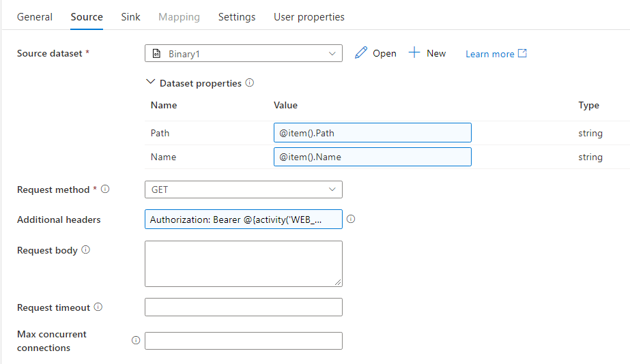Click the external link icon after Learn more
Screen dimensions: 630x364
(522, 53)
